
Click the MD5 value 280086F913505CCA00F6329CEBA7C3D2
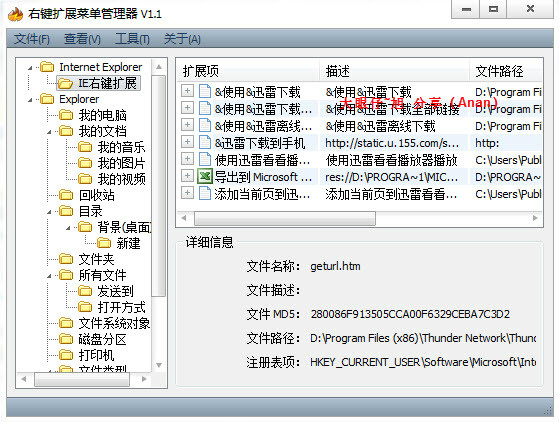[x=410, y=314]
